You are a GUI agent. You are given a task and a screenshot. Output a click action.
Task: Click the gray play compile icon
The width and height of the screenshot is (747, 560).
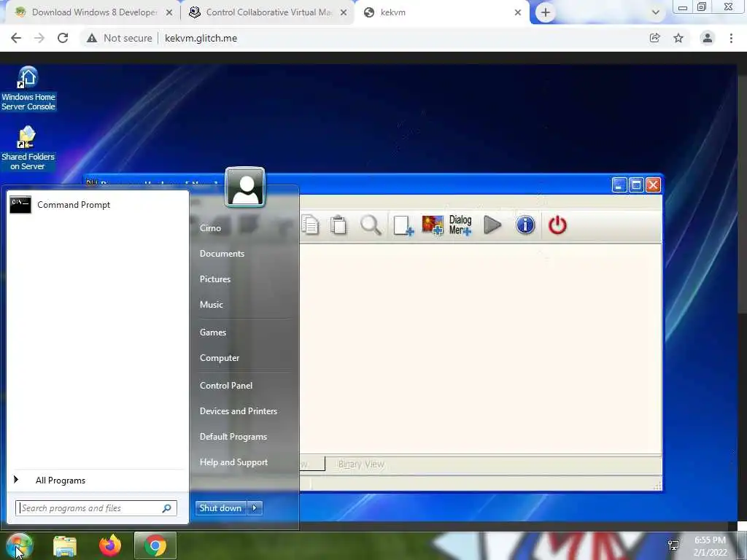pos(492,225)
